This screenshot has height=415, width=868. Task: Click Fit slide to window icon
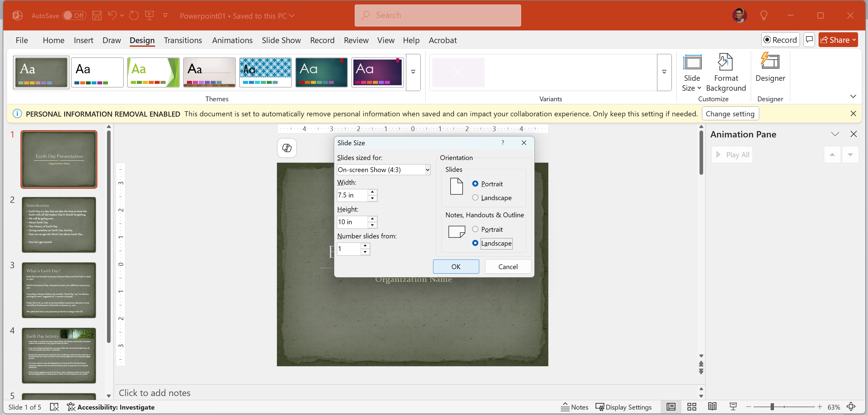851,407
